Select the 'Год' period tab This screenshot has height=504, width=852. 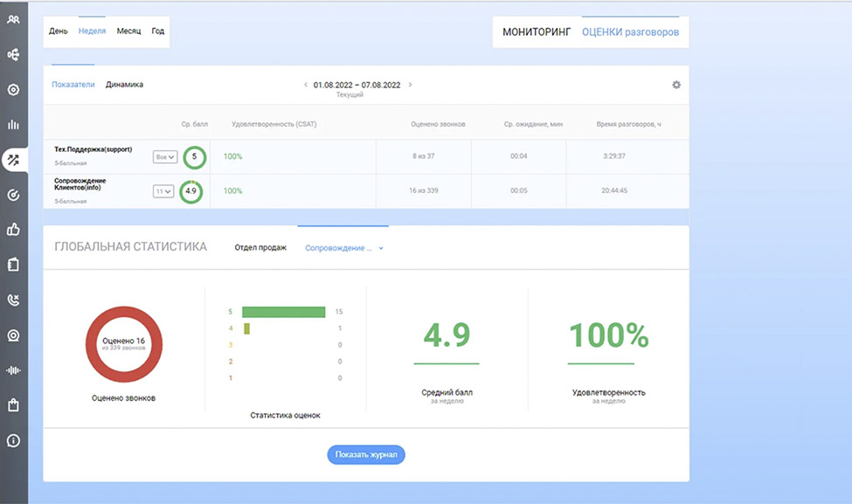tap(157, 31)
